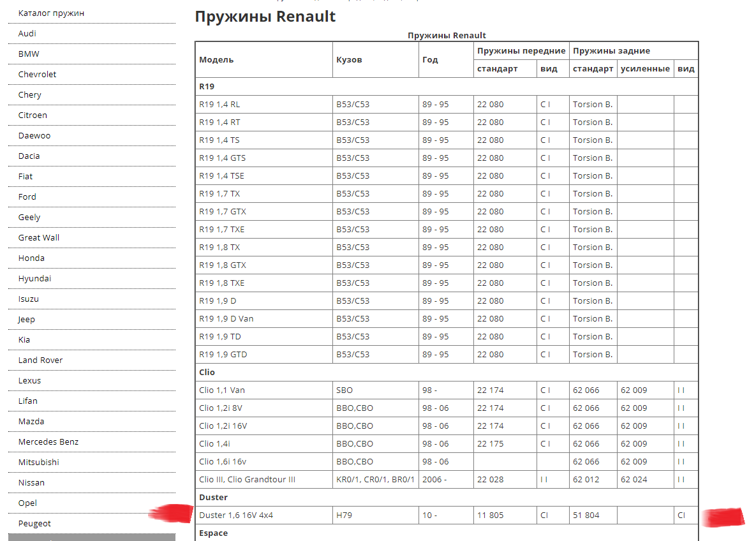The width and height of the screenshot is (756, 541).
Task: Click the Duster 1,6 16V 4x4 row
Action: tap(236, 515)
